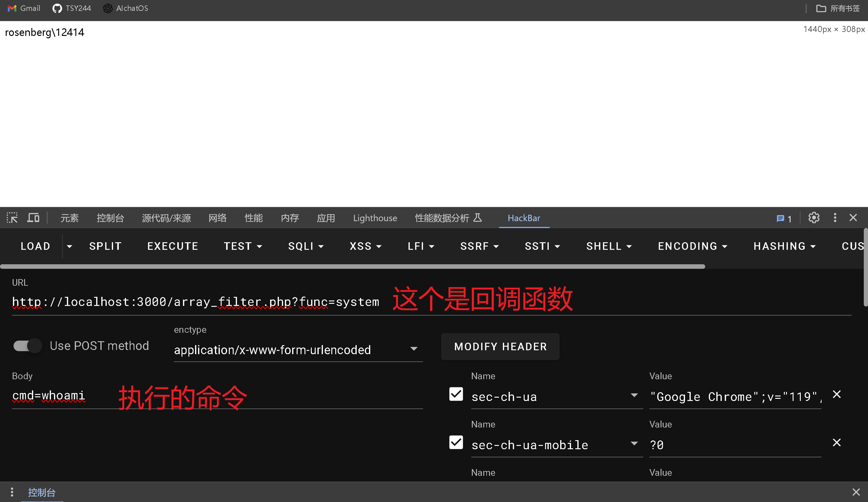Viewport: 868px width, 502px height.
Task: Open DevTools more options menu
Action: [x=835, y=218]
